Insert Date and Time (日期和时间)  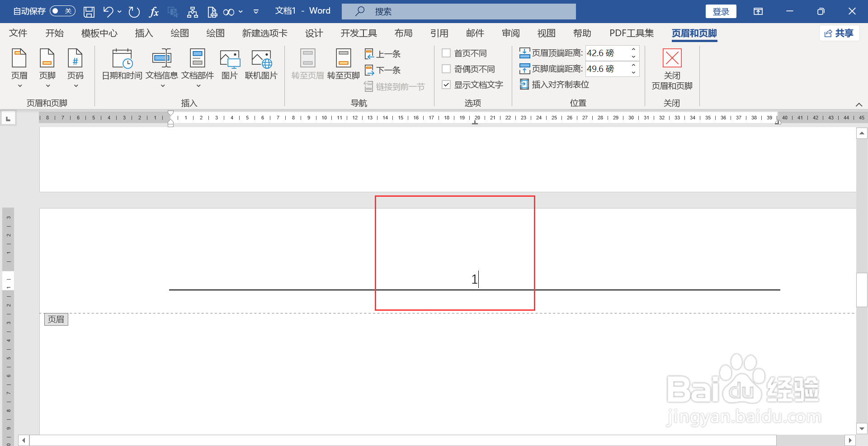coord(122,65)
